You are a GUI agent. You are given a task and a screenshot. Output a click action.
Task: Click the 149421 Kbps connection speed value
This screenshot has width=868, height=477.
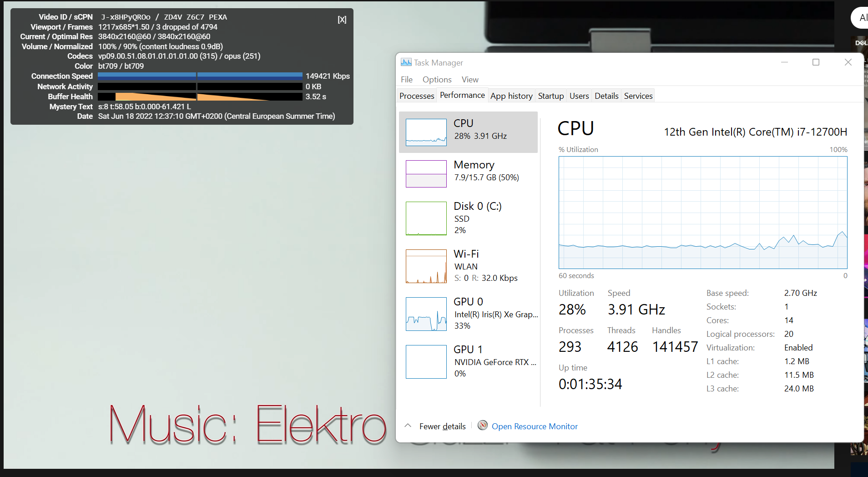tap(328, 76)
